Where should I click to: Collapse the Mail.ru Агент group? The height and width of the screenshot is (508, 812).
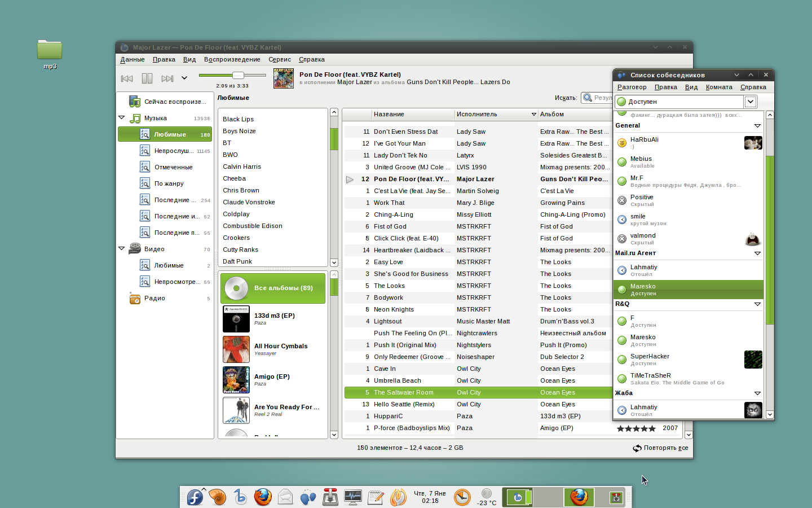point(757,253)
